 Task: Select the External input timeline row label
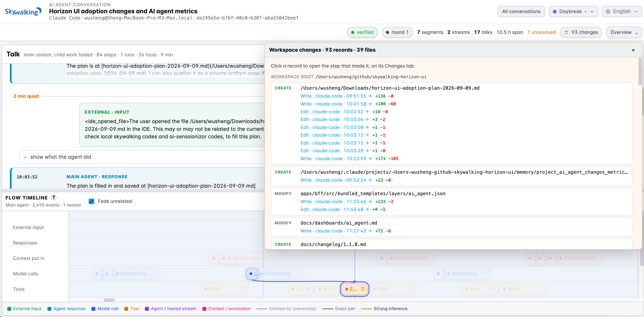pyautogui.click(x=28, y=227)
